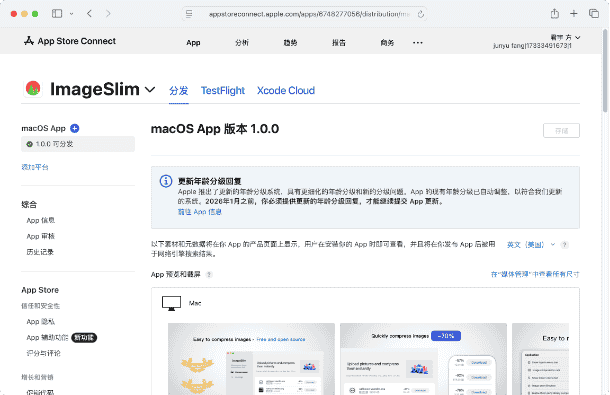Open a new tab with plus icon
Screen dimensions: 610x395
click(574, 14)
